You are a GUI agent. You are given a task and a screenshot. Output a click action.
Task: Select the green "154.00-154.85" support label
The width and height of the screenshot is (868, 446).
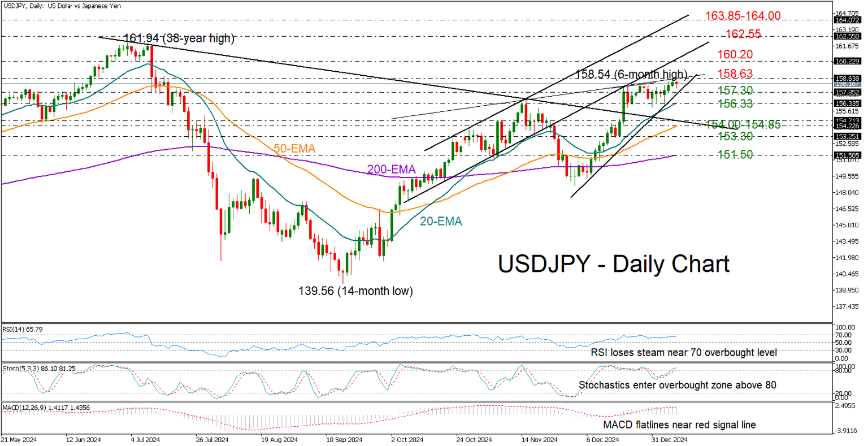(x=743, y=125)
